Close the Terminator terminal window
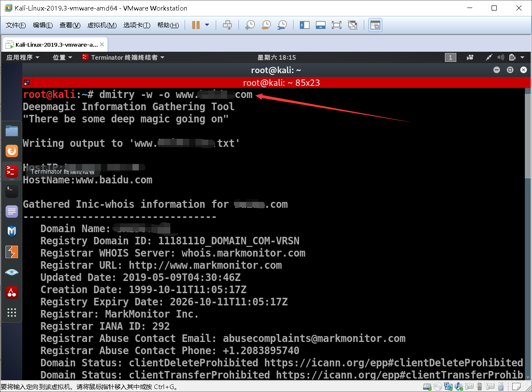The height and width of the screenshot is (392, 532). 524,70
